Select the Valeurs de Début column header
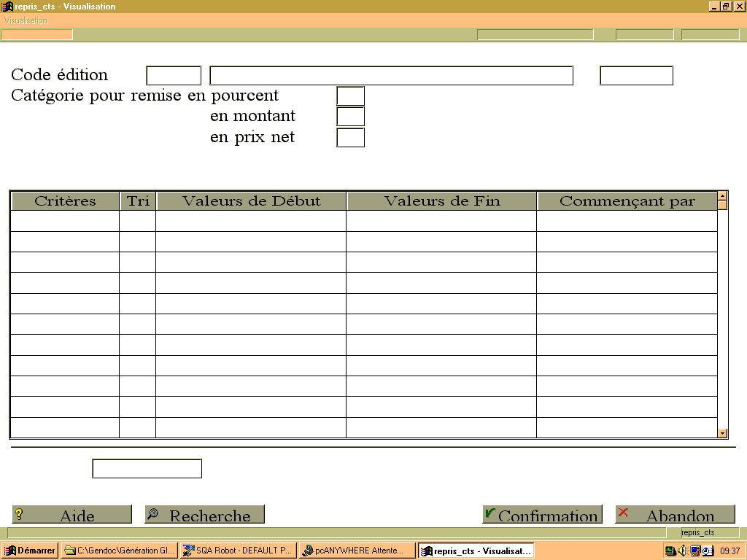 click(251, 201)
